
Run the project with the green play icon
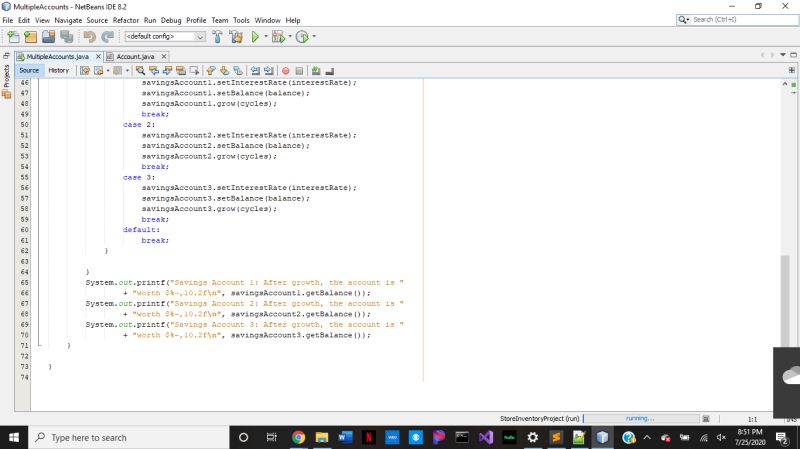click(255, 37)
